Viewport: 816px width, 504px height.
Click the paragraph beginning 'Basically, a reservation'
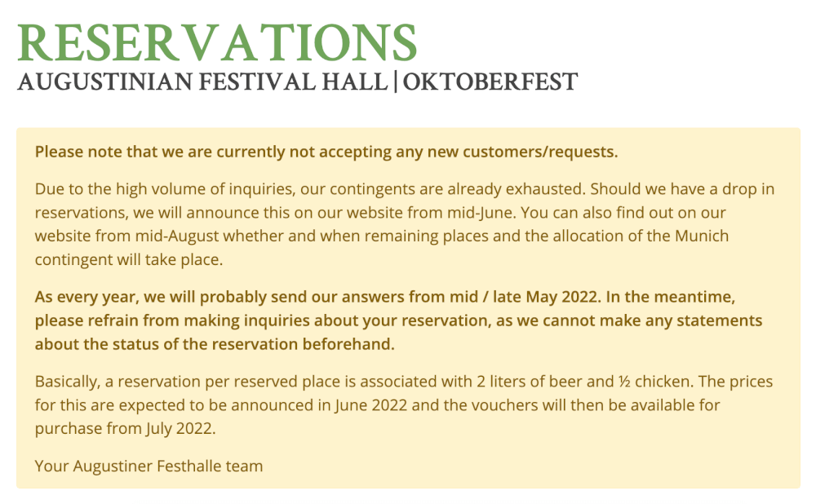[x=404, y=405]
